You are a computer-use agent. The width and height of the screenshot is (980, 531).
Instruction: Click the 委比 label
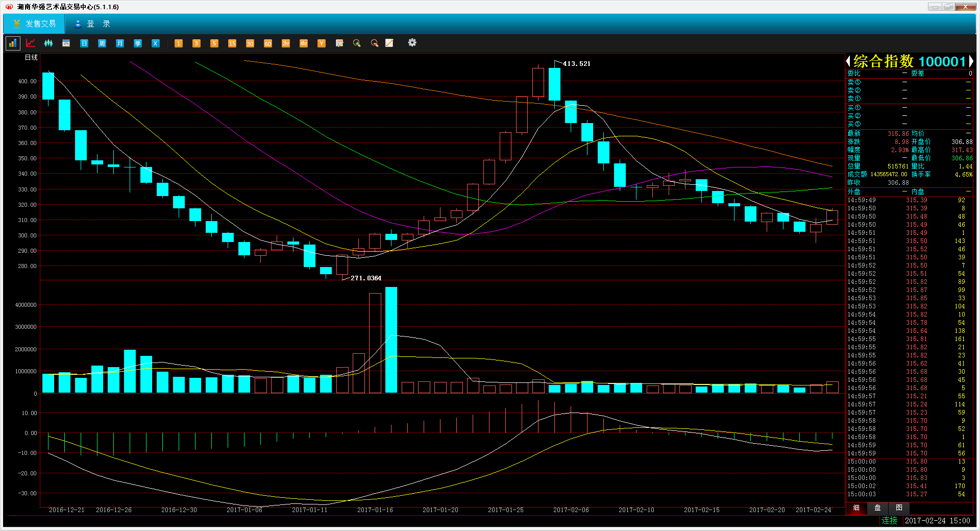854,74
